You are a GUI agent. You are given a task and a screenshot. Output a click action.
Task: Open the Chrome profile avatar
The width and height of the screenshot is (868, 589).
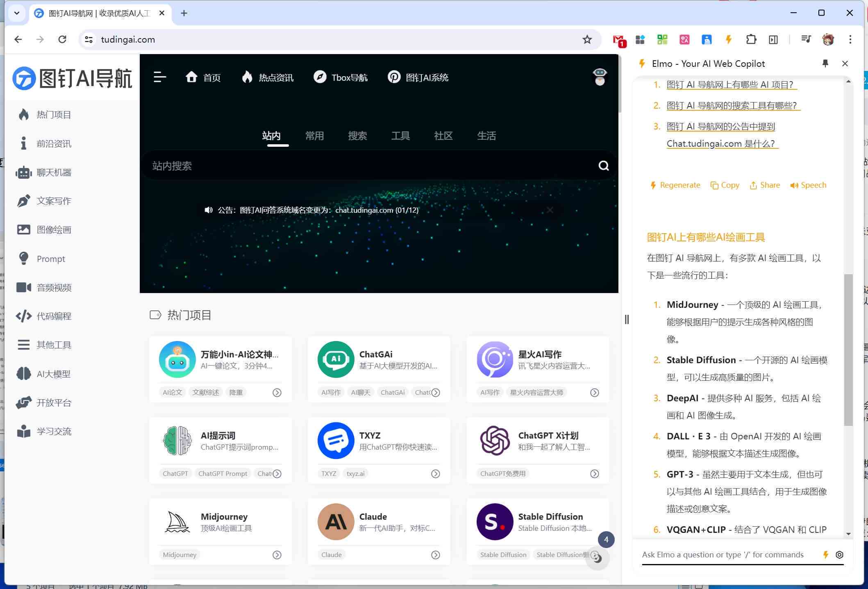828,39
